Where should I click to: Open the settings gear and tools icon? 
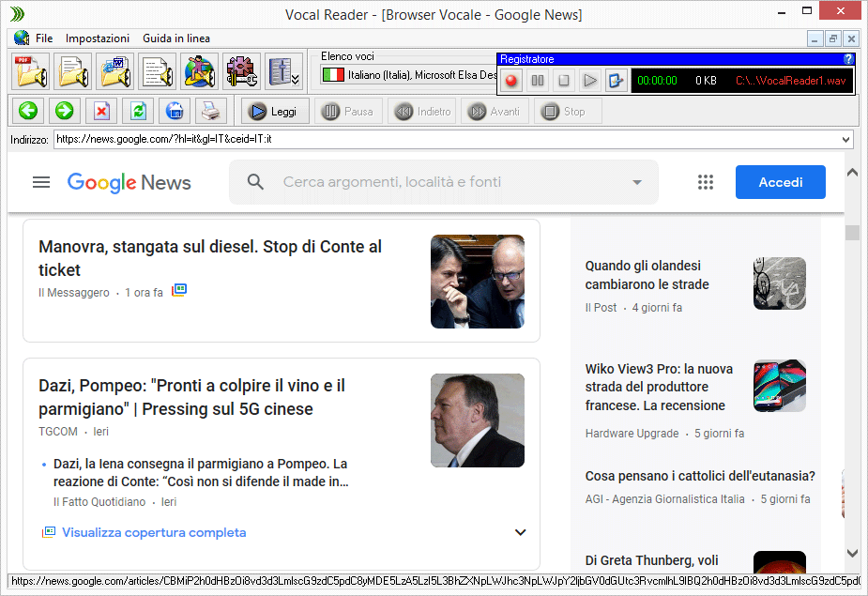[241, 71]
